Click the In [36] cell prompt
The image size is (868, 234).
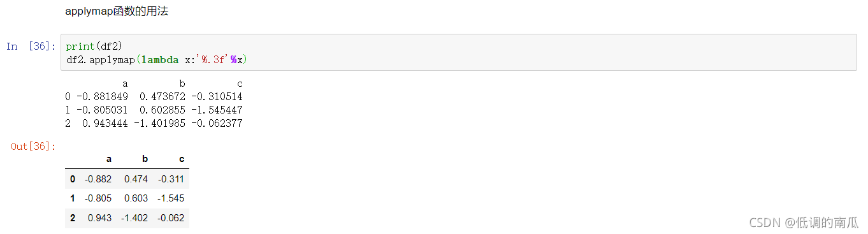(x=31, y=46)
